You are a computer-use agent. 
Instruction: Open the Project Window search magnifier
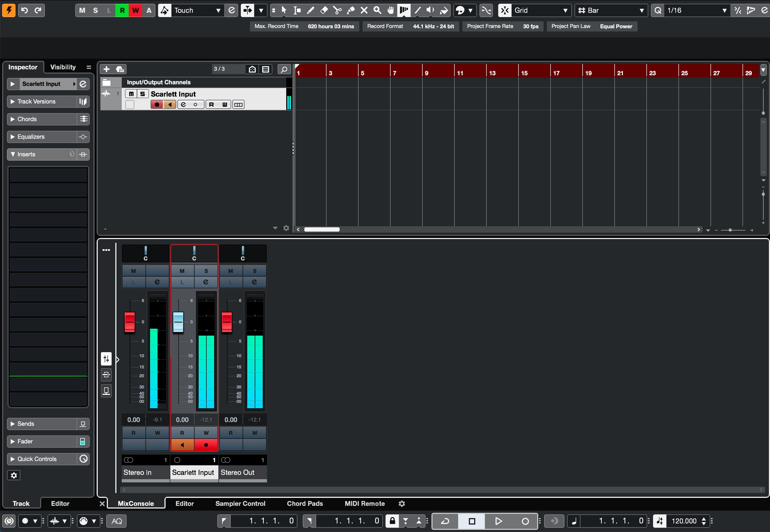point(284,69)
